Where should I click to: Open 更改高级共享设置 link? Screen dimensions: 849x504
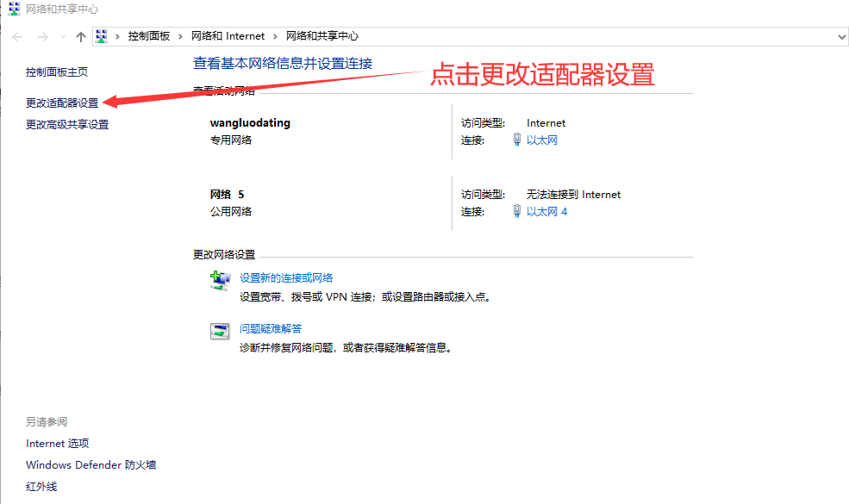67,124
